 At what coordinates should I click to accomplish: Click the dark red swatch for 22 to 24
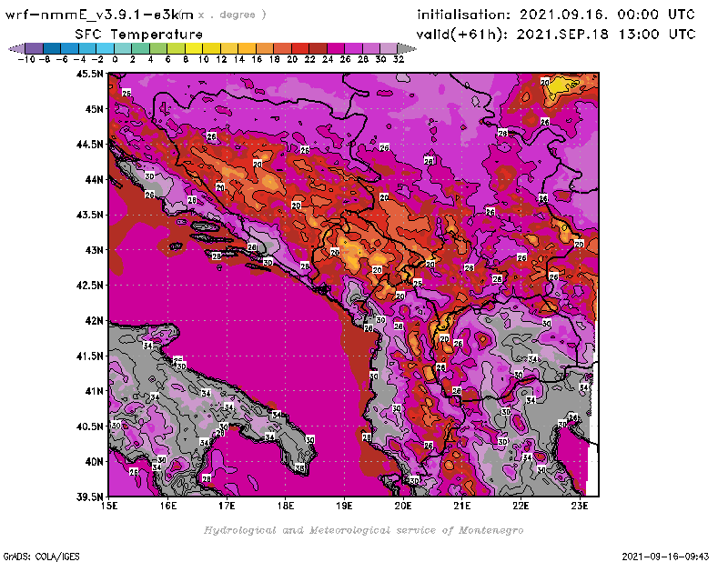(x=318, y=48)
